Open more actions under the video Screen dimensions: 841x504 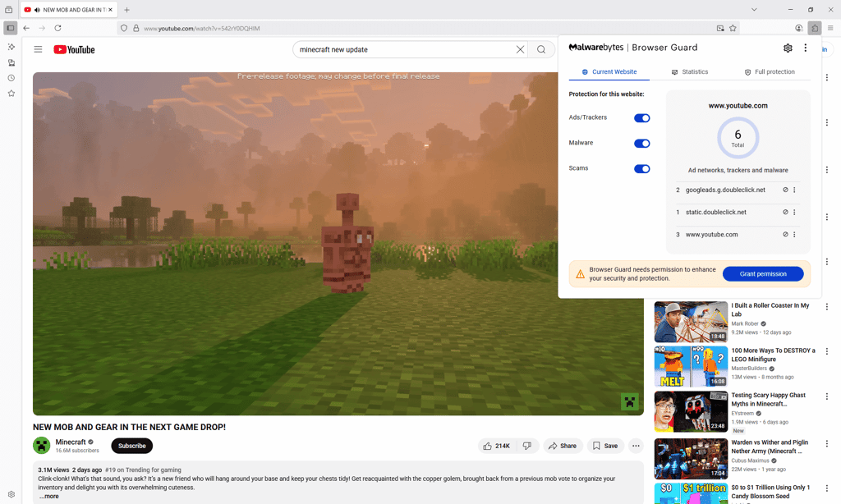636,446
